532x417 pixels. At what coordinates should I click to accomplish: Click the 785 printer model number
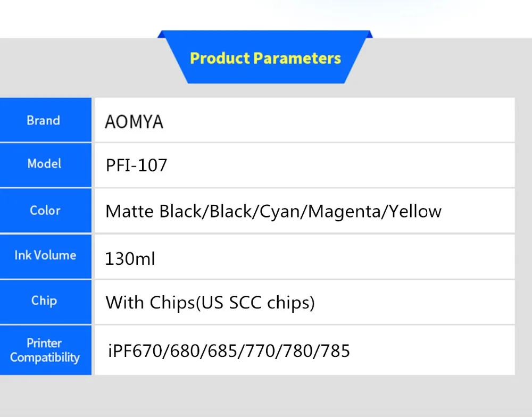pos(336,351)
